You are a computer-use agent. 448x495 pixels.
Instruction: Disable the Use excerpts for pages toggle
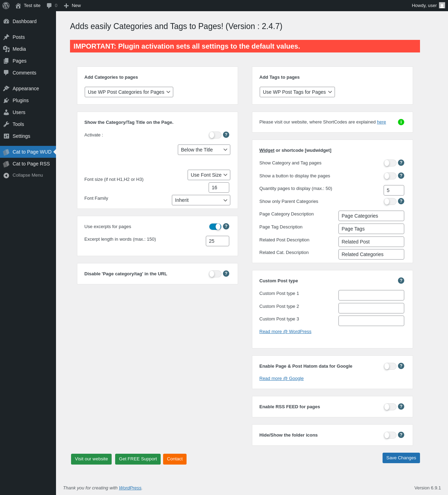[215, 227]
